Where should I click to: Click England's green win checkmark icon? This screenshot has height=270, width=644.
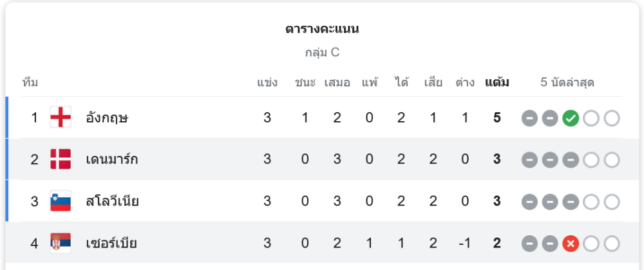(570, 119)
